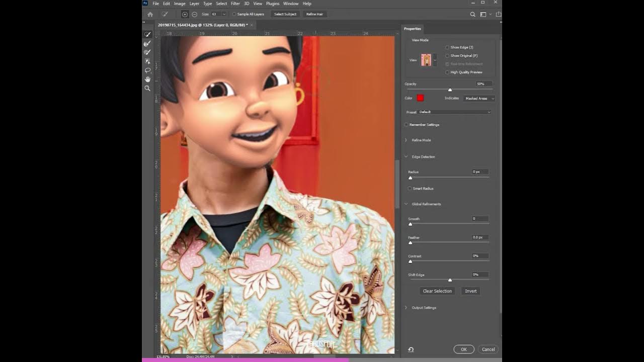
Task: Open the brush Size dropdown arrow
Action: (224, 14)
